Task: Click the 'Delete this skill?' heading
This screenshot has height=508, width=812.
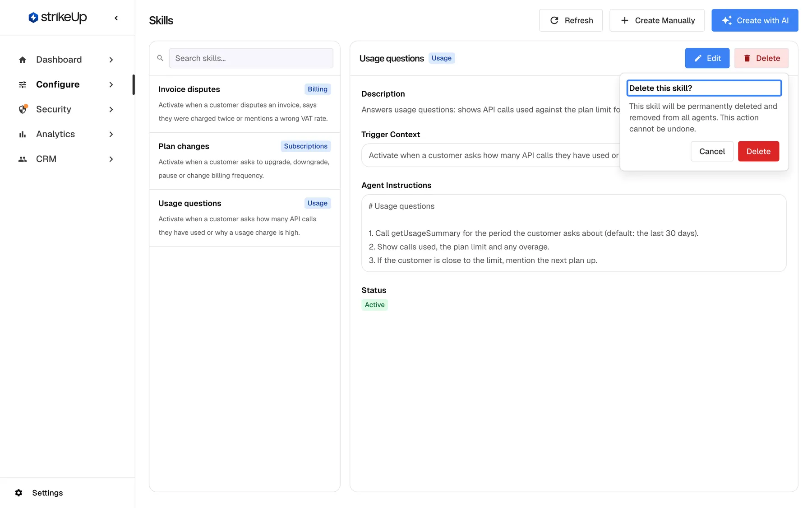Action: [704, 88]
